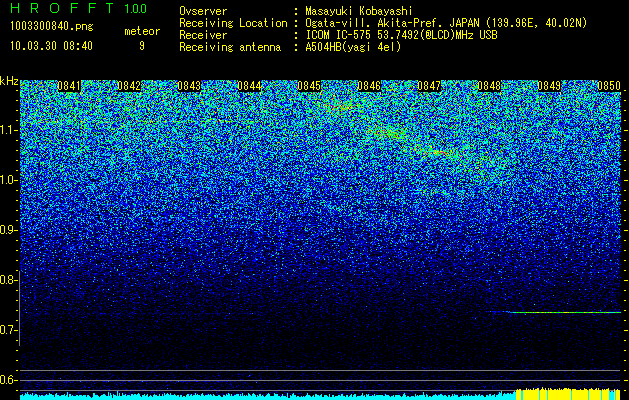This screenshot has height=400, width=629.
Task: Click the Receiving antenna label
Action: tap(230, 47)
